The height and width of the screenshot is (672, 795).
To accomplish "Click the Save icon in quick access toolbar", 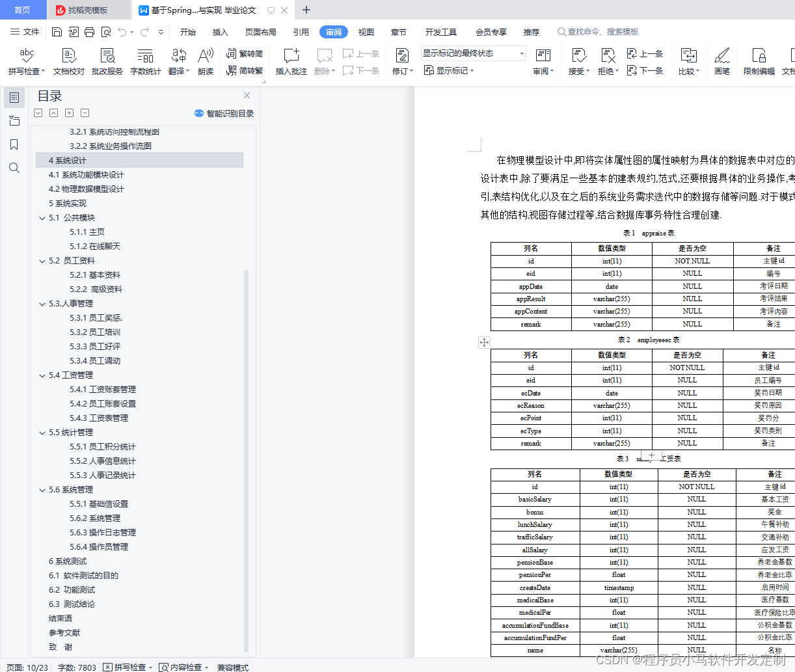I will click(x=57, y=32).
